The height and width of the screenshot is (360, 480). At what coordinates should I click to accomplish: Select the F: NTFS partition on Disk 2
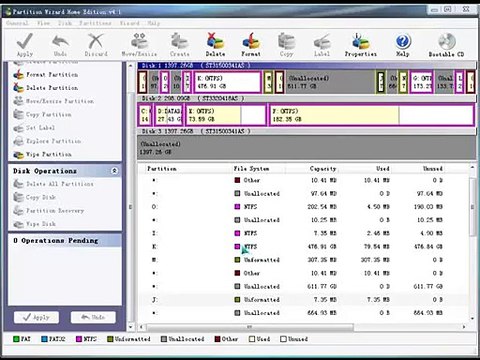(372, 115)
